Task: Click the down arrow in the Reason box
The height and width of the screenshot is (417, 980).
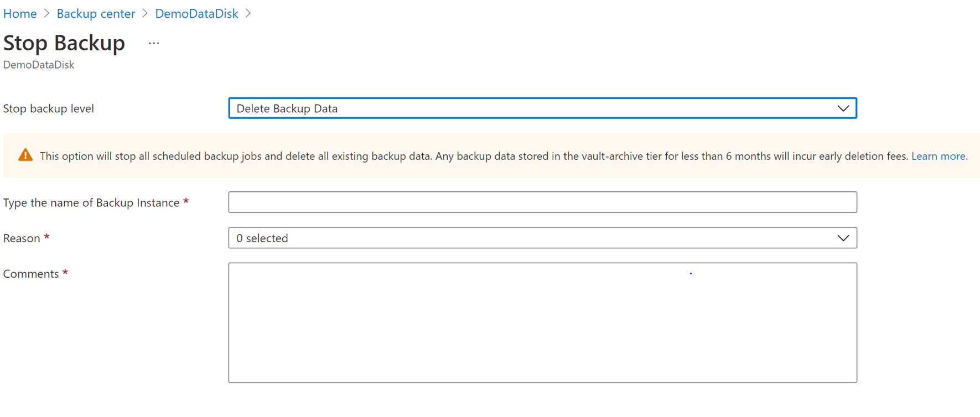Action: click(843, 238)
